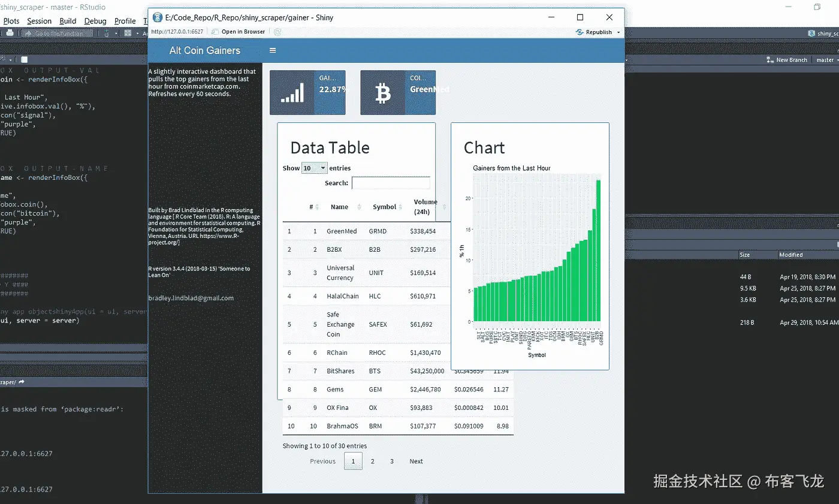
Task: Click the SAFEX symbol cell
Action: [x=378, y=324]
